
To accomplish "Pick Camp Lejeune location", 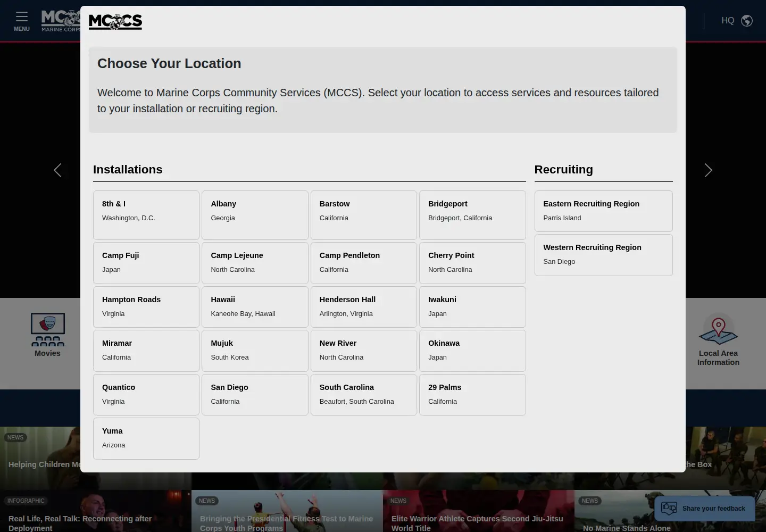I will pyautogui.click(x=255, y=263).
